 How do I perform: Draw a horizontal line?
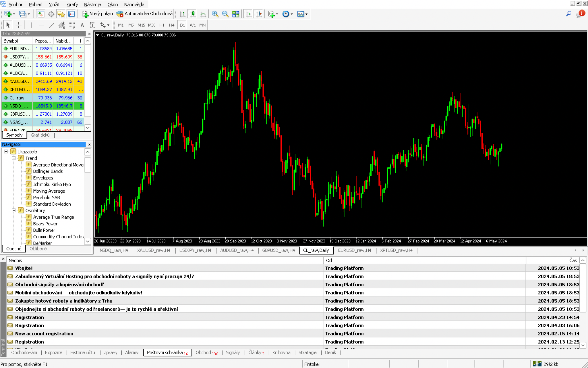tap(41, 25)
